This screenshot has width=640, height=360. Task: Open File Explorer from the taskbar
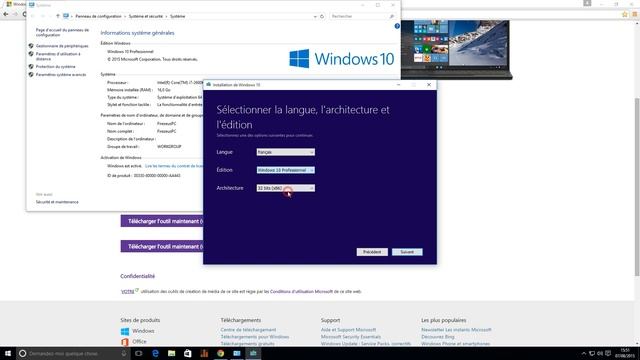[171, 353]
